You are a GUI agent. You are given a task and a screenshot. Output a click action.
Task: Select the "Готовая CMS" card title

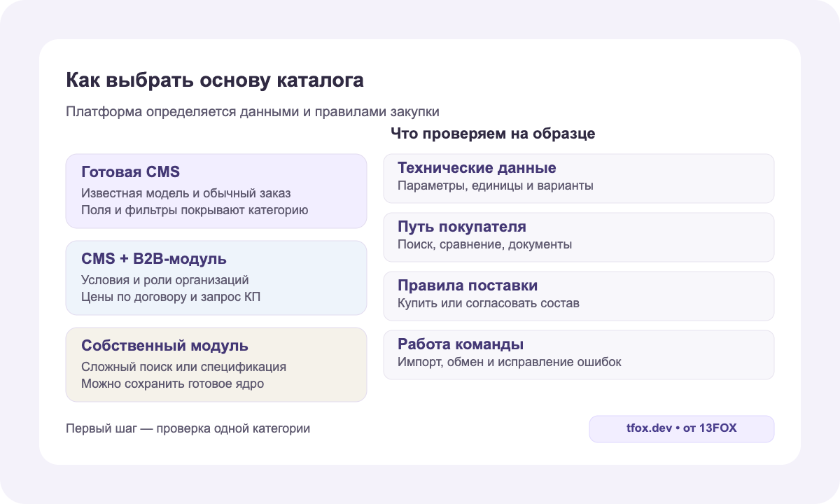[131, 172]
